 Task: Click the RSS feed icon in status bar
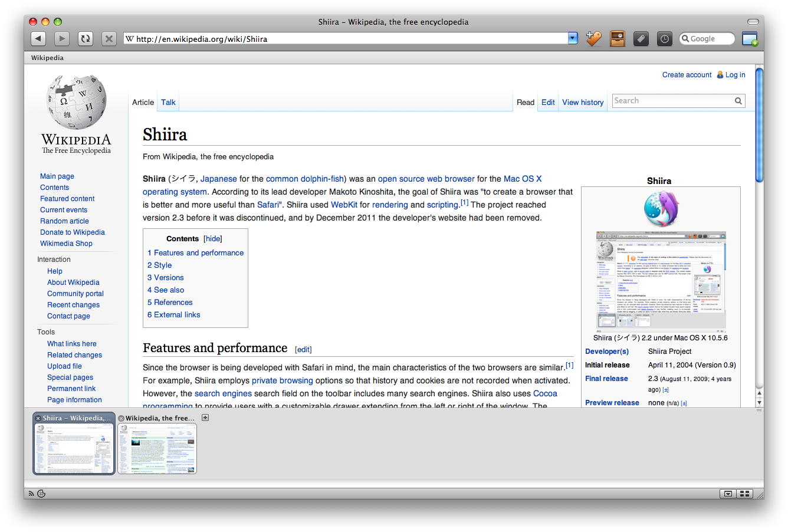31,494
